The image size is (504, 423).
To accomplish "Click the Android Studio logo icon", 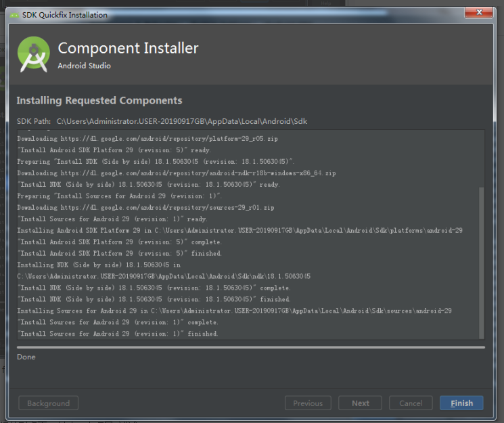I will (x=34, y=54).
